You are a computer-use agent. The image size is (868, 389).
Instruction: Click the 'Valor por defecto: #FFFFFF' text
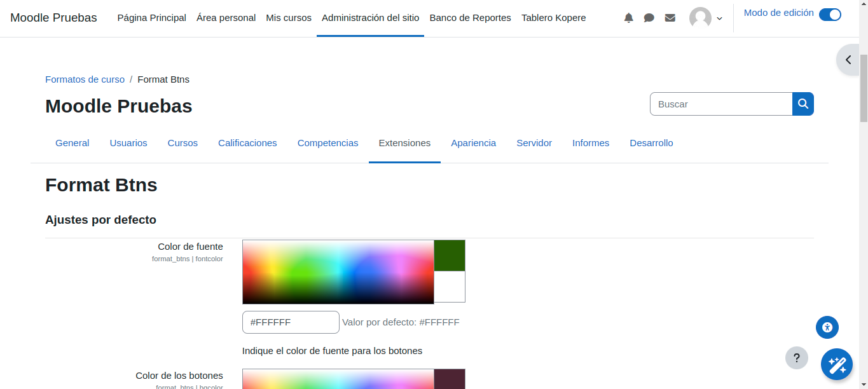pos(401,322)
